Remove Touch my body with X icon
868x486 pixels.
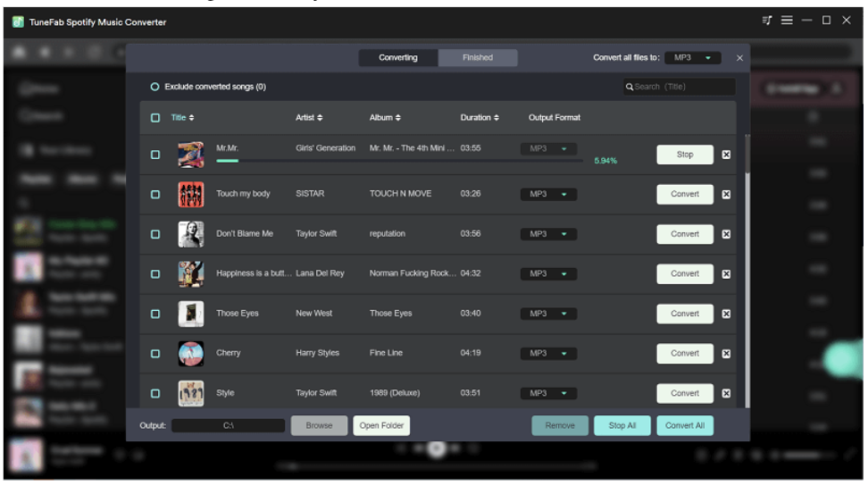point(726,194)
